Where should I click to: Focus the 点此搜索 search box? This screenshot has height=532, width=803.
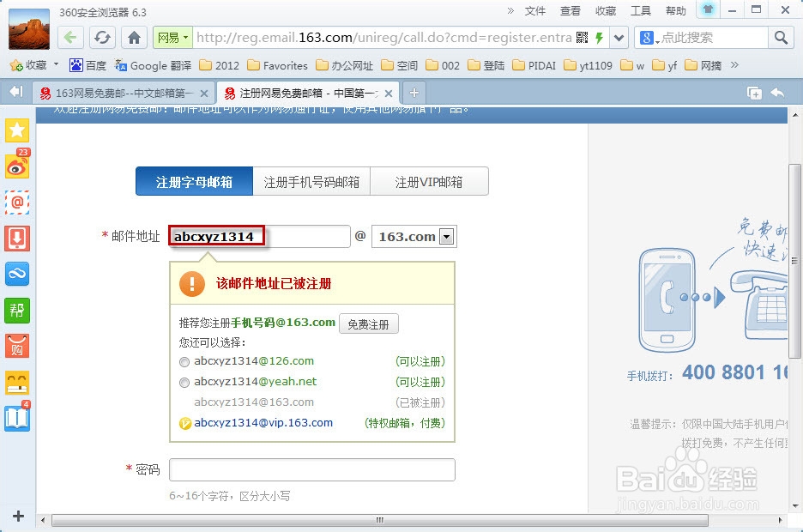(714, 38)
